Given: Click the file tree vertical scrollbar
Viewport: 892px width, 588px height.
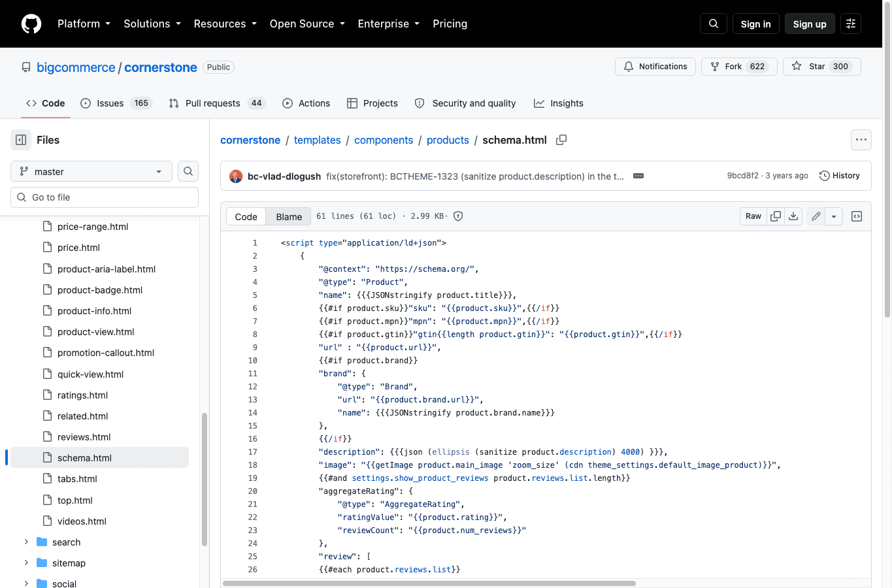Looking at the screenshot, I should click(x=204, y=479).
